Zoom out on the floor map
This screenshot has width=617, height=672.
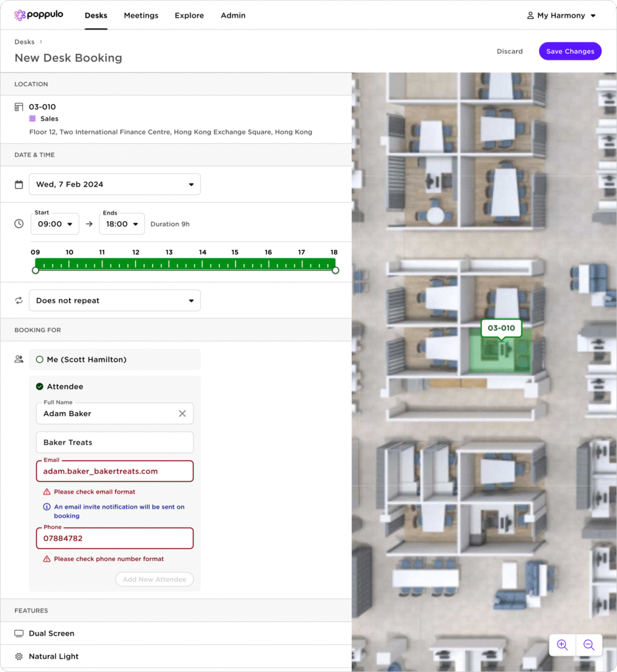pos(589,644)
